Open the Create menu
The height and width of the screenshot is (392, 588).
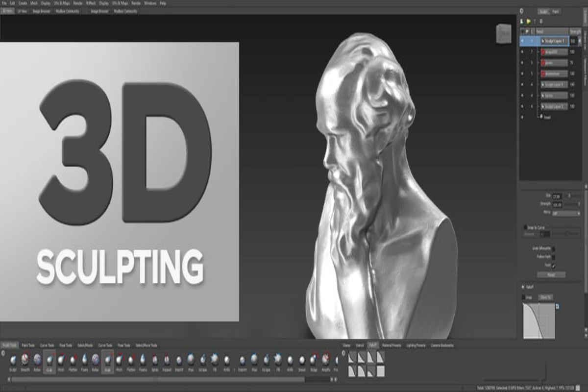(x=22, y=3)
